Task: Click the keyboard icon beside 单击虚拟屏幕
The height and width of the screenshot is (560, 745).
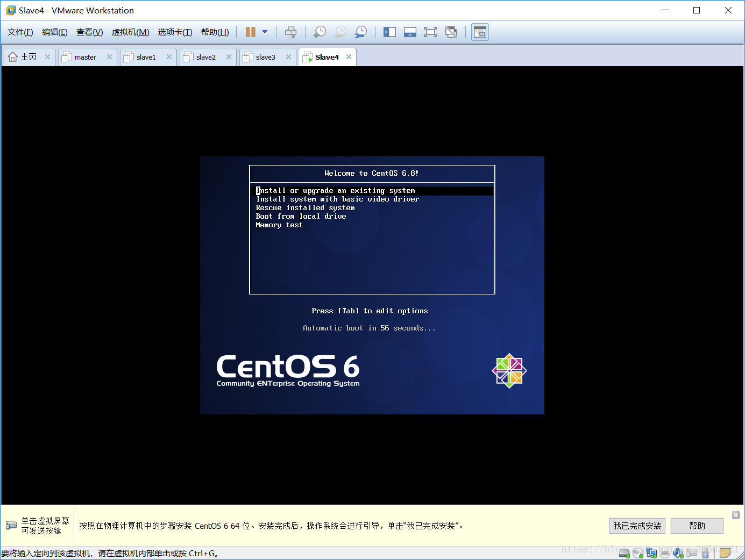Action: pos(11,526)
